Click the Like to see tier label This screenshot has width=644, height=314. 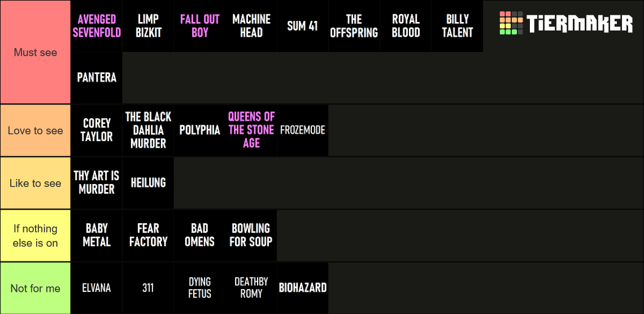(36, 183)
